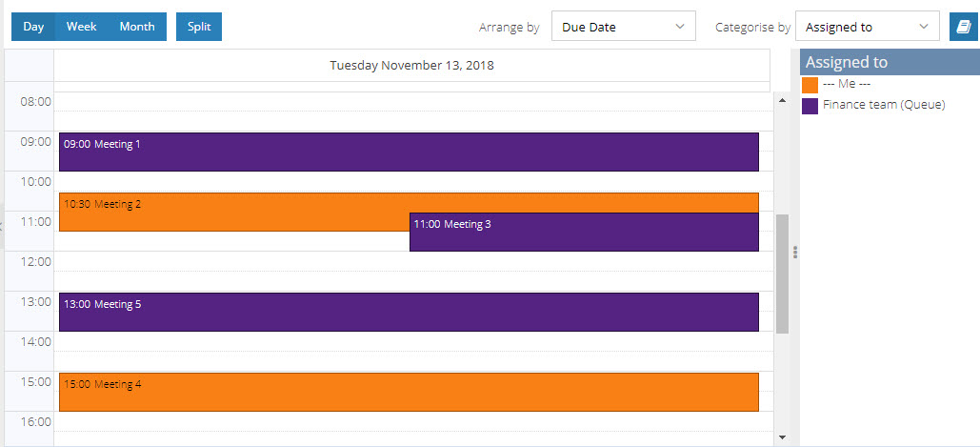Click the Split button

[199, 27]
